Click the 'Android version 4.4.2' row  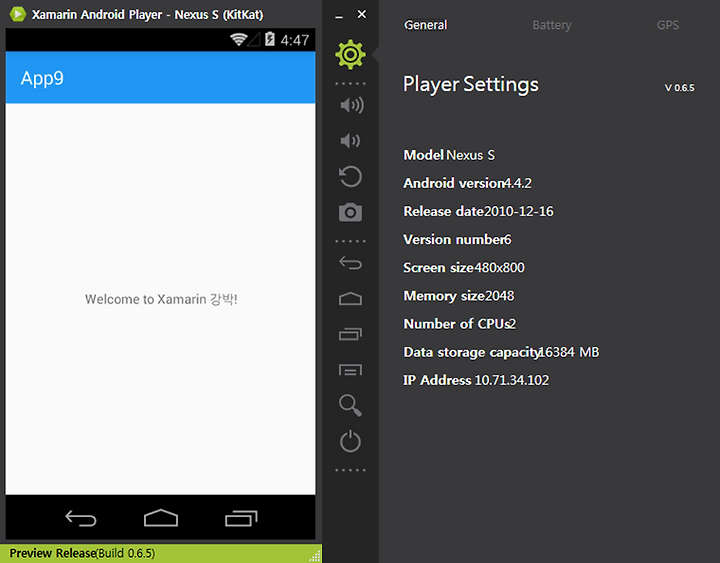[467, 183]
